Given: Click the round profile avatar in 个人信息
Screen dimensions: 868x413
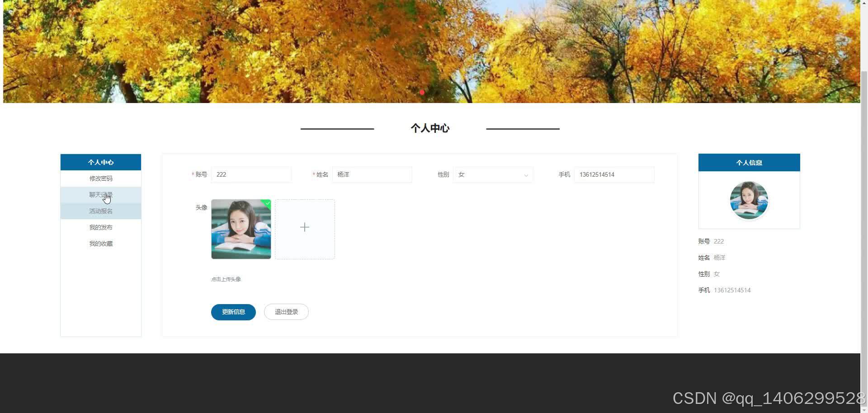Looking at the screenshot, I should (749, 200).
